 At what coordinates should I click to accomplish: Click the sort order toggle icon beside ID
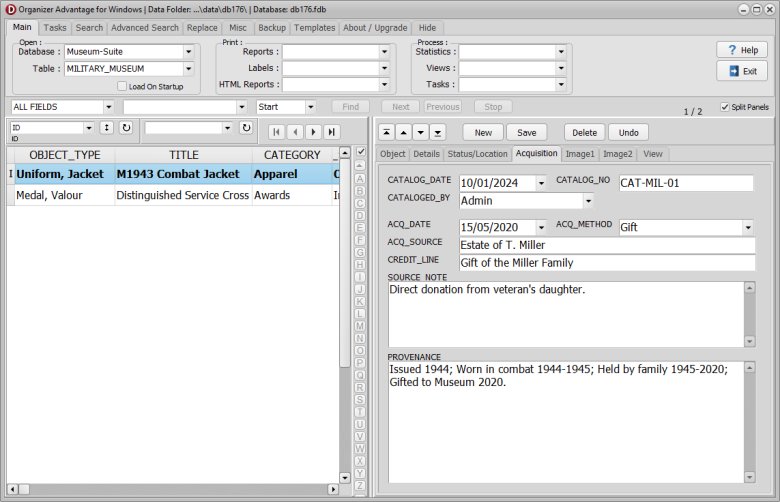[107, 128]
